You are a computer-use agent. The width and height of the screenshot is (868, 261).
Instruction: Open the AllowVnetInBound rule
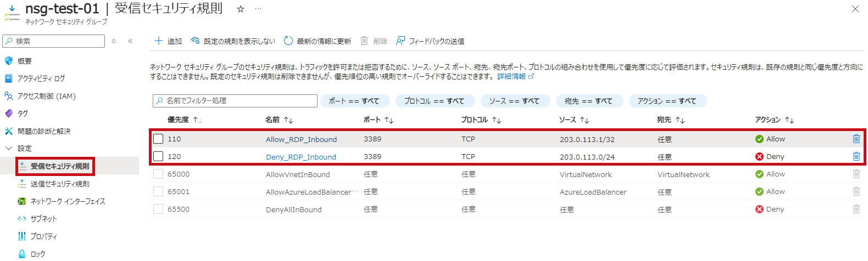(298, 174)
